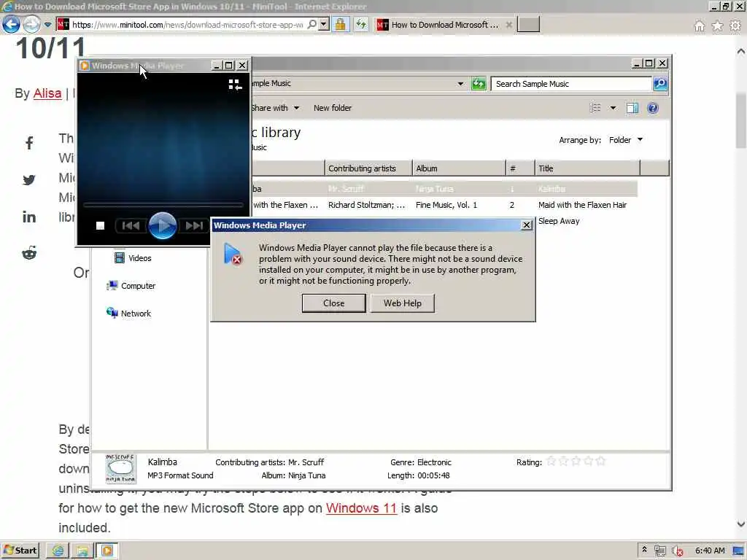This screenshot has width=747, height=560.
Task: Expand IE address bar autocomplete dropdown
Action: click(324, 24)
